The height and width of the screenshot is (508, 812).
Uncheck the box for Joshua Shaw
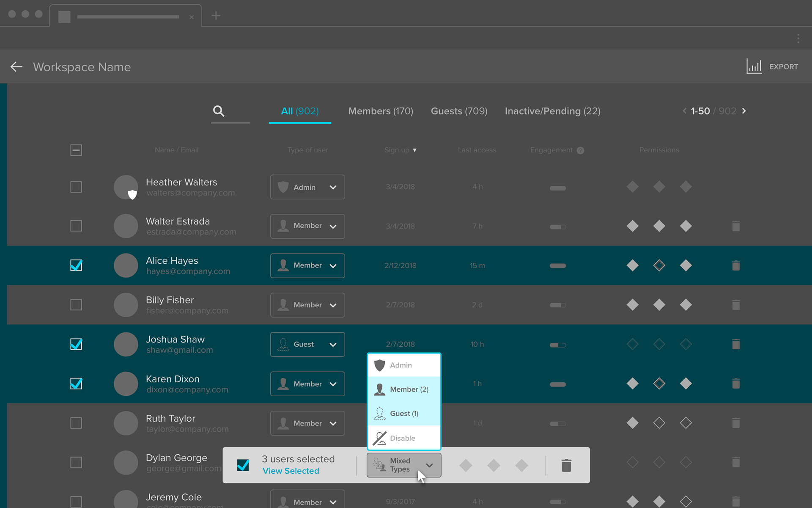[x=76, y=344]
